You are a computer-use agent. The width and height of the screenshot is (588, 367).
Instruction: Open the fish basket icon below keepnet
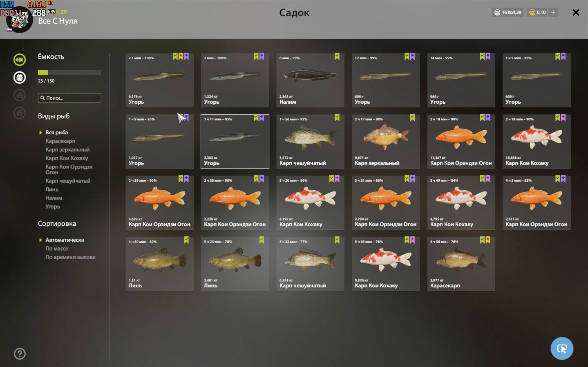(19, 77)
